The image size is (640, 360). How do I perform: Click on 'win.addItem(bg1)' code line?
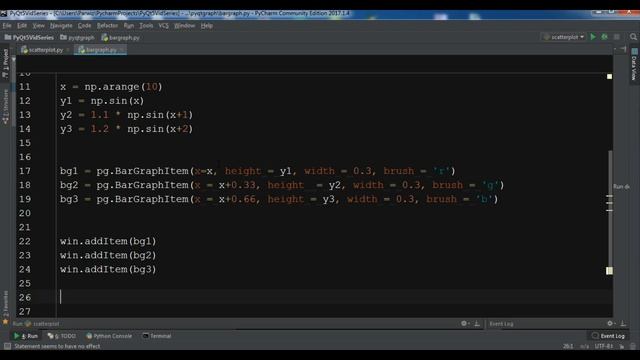coord(108,241)
